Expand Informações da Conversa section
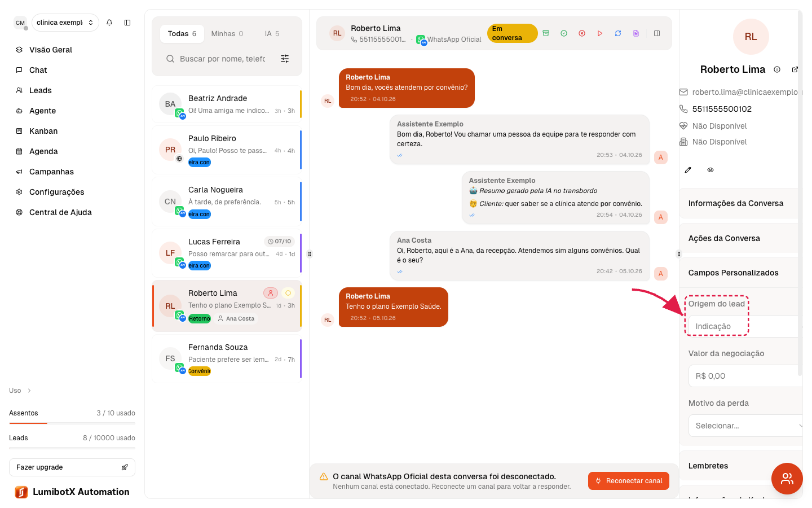Screen dimensions: 812x508 [x=740, y=203]
